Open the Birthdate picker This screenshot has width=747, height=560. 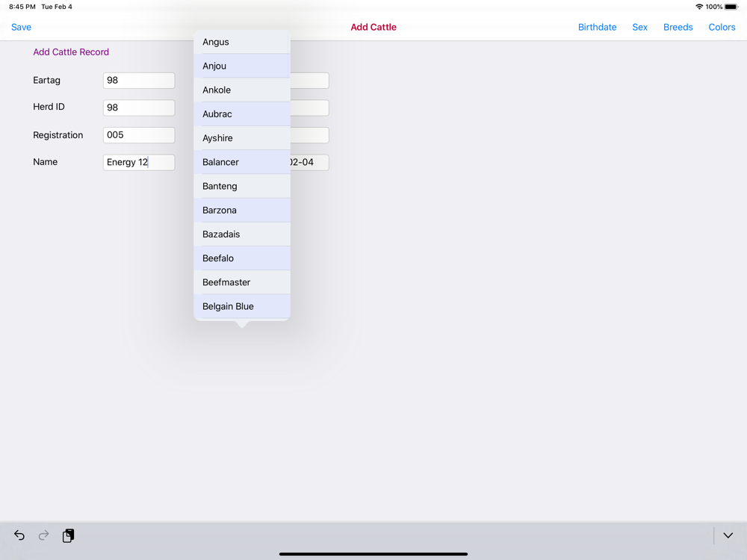click(597, 27)
